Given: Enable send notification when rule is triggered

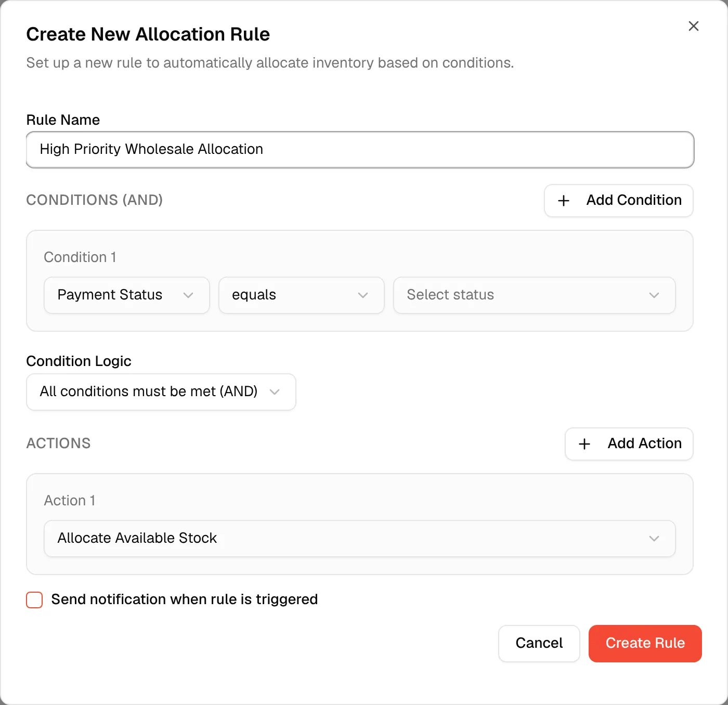Looking at the screenshot, I should pyautogui.click(x=34, y=600).
